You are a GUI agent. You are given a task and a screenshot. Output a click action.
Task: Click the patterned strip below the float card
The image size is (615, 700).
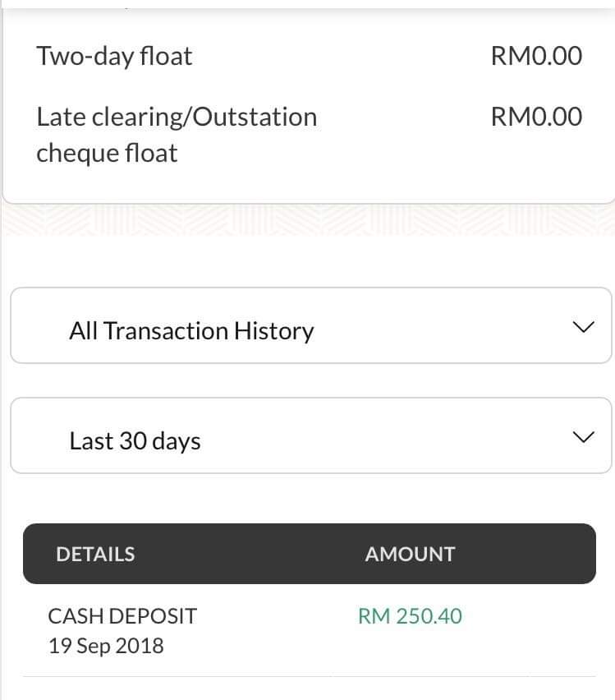click(307, 219)
